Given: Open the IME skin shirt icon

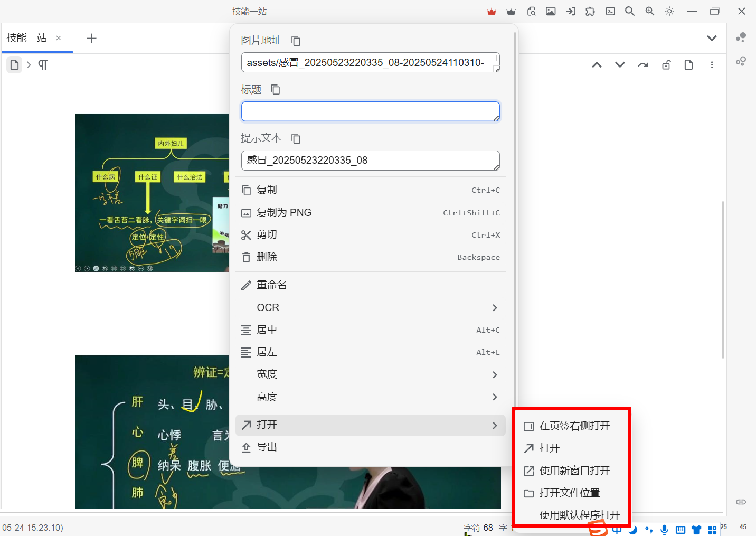Looking at the screenshot, I should (696, 530).
